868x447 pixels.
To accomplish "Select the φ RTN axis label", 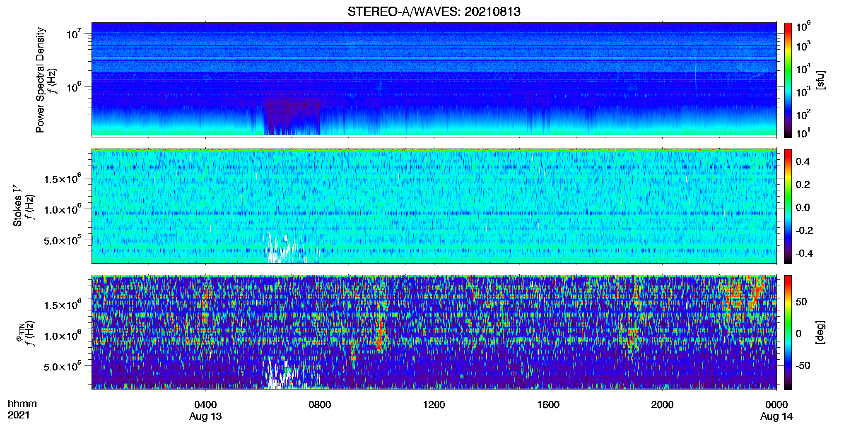I will [19, 333].
